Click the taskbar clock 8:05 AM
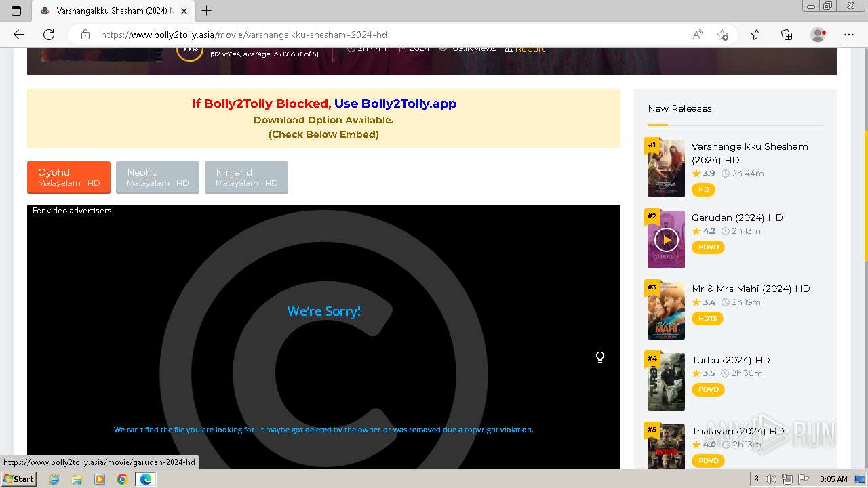Screen dimensions: 868x488 click(833, 479)
